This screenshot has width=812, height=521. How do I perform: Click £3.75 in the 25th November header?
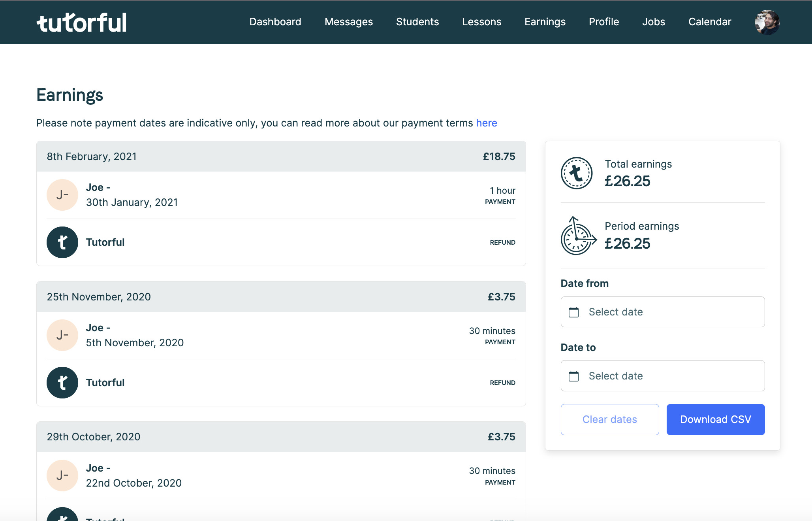pyautogui.click(x=502, y=297)
